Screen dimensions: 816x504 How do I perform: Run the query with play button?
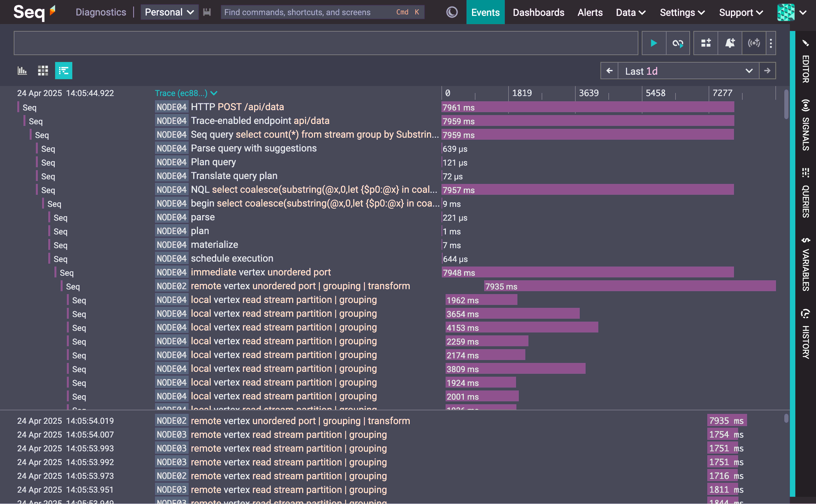tap(653, 43)
